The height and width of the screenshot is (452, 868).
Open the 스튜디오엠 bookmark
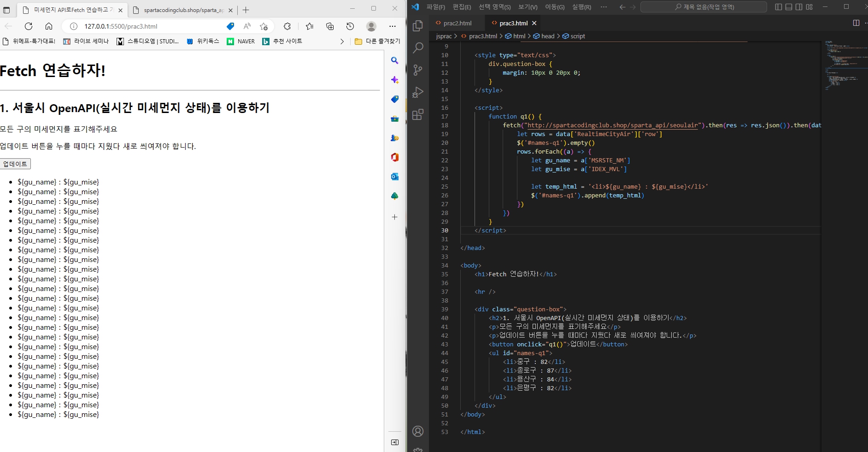[x=148, y=41]
